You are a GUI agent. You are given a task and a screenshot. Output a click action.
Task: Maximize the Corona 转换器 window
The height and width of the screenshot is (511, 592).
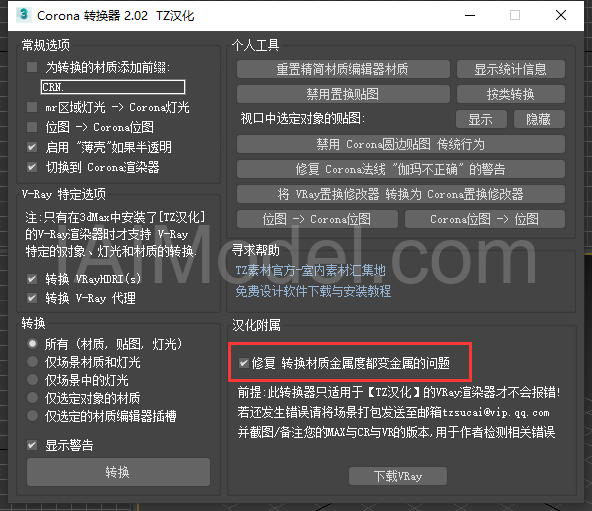[515, 15]
